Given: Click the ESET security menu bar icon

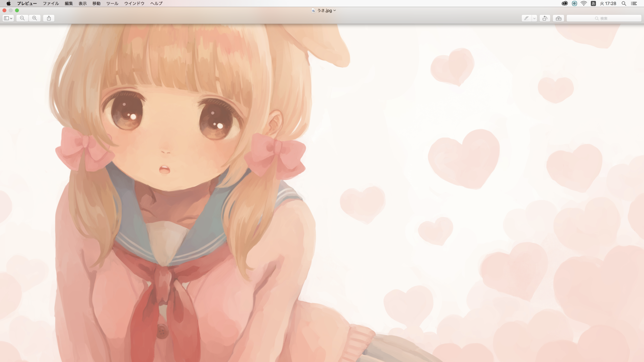Looking at the screenshot, I should click(x=574, y=4).
